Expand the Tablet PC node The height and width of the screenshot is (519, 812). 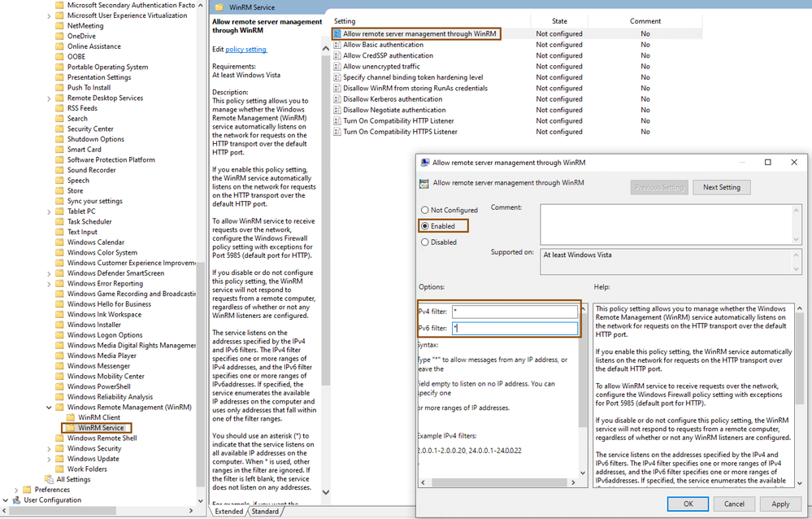tap(50, 212)
